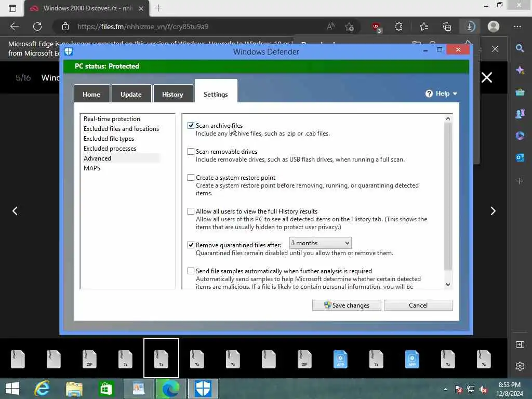Open the Outlook icon in the sidebar
532x399 pixels.
(520, 157)
